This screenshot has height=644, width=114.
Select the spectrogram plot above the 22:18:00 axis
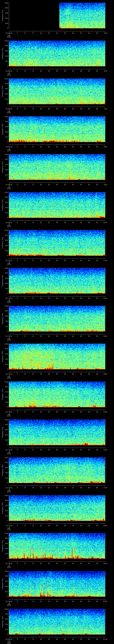point(57,546)
